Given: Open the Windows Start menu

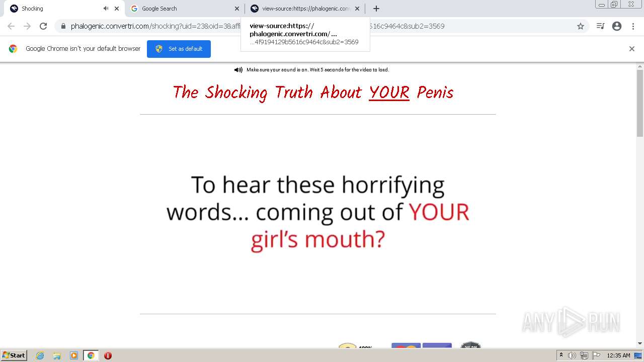Looking at the screenshot, I should pyautogui.click(x=14, y=355).
